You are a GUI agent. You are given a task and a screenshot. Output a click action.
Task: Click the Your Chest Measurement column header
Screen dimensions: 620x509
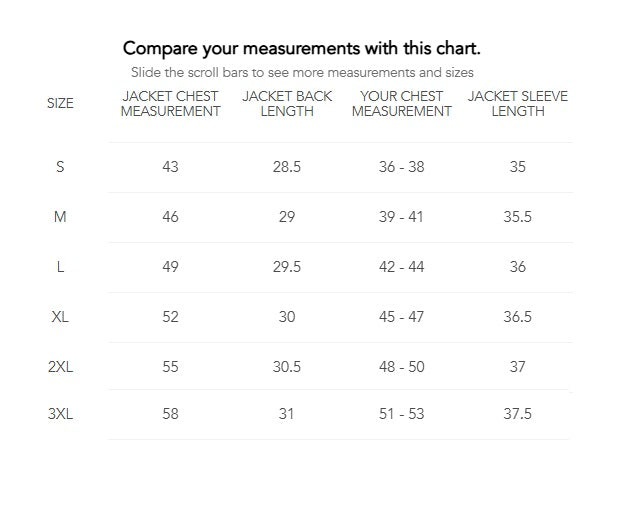[401, 104]
